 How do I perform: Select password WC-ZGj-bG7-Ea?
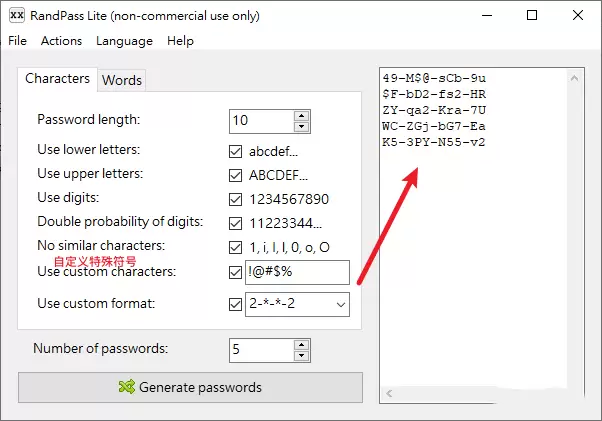click(x=434, y=126)
